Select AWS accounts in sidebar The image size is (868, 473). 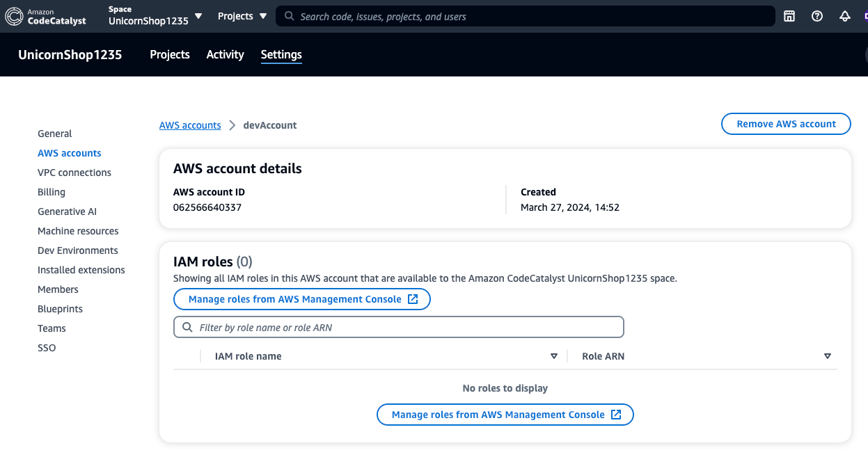pos(70,153)
